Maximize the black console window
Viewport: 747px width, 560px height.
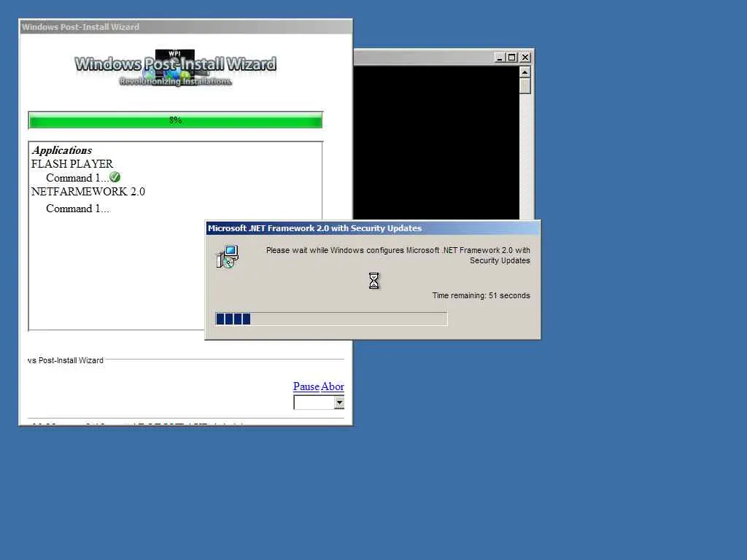[511, 57]
